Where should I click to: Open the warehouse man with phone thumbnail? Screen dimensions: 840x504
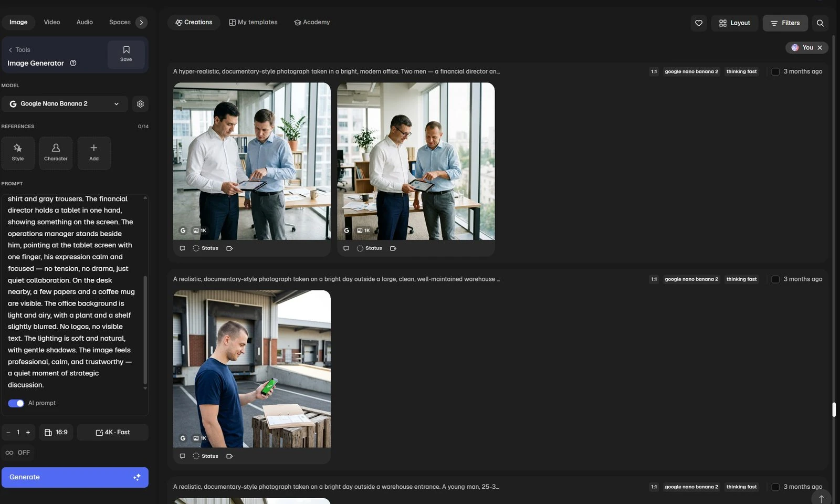[x=252, y=369]
